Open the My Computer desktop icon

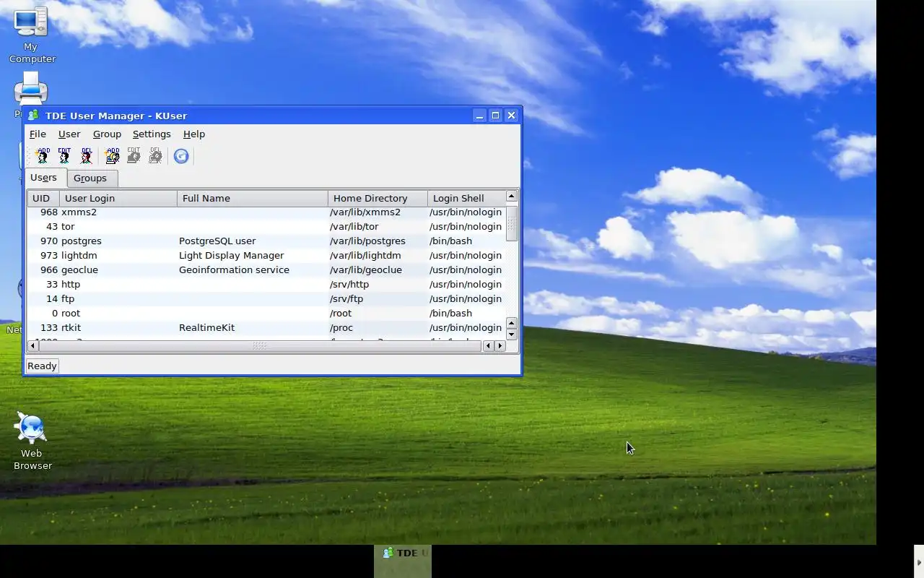click(x=31, y=35)
